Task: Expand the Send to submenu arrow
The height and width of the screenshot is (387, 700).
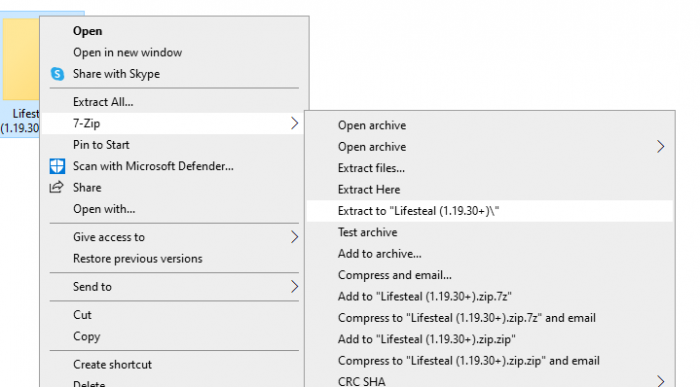Action: pyautogui.click(x=294, y=287)
